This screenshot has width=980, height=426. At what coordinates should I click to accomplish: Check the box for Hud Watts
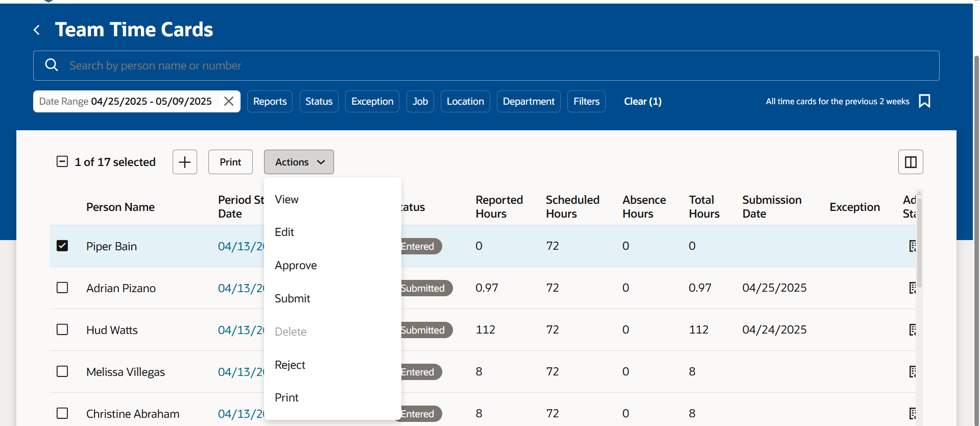62,329
